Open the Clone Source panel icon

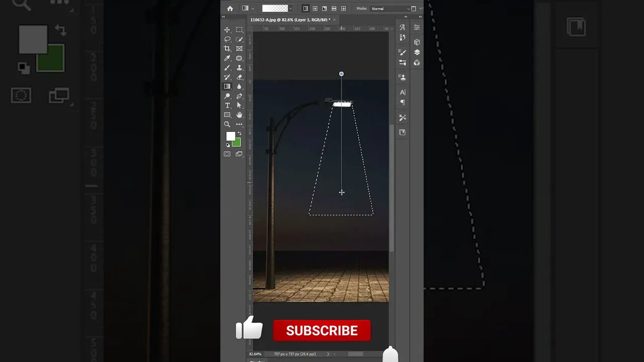[x=403, y=77]
